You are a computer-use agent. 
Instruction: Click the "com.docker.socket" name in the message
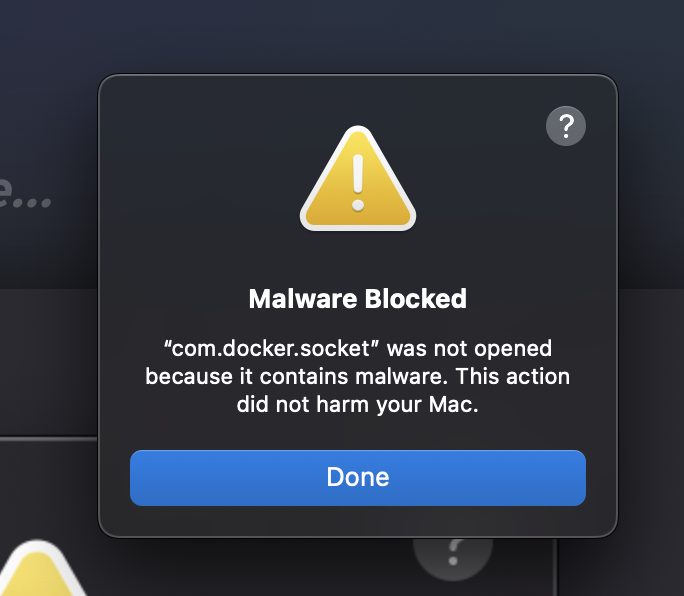tap(269, 349)
